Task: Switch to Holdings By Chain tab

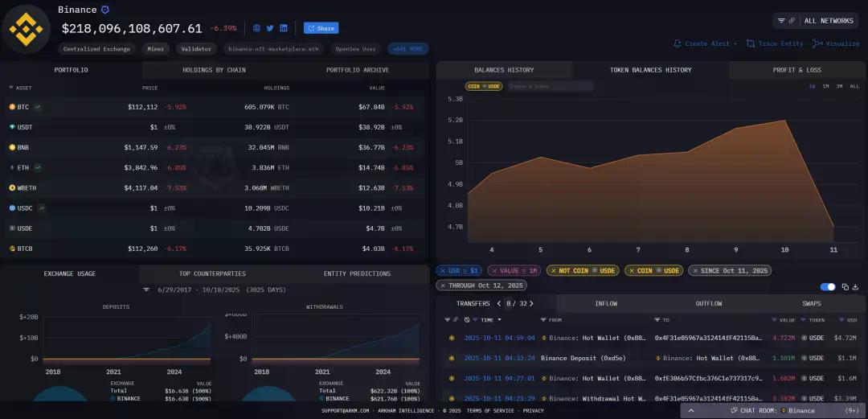Action: [x=214, y=70]
